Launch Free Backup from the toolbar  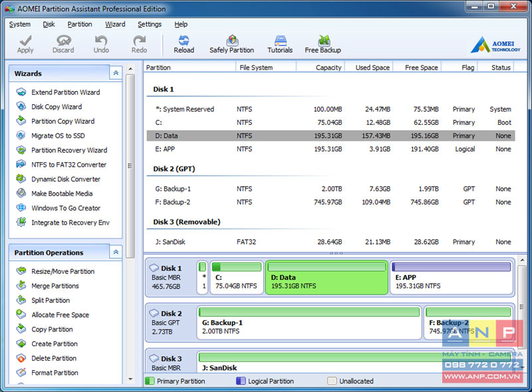click(323, 45)
